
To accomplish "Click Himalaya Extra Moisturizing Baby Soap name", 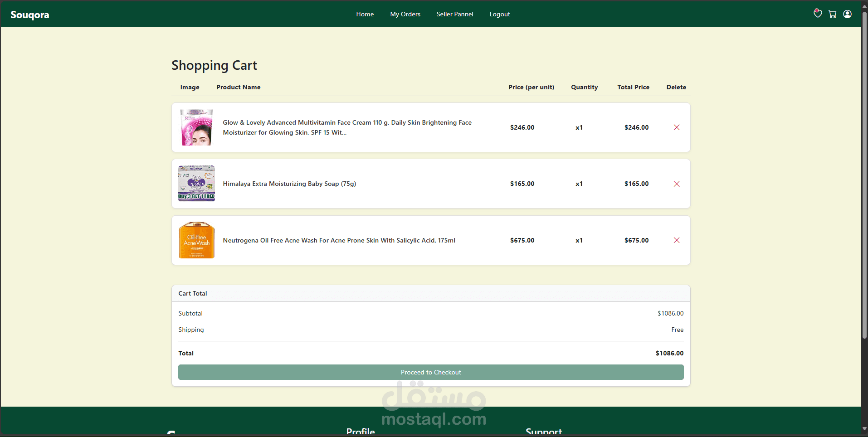I will click(x=289, y=184).
